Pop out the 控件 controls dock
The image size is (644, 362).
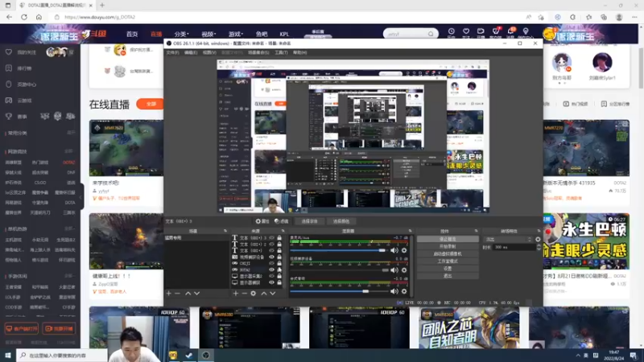[x=476, y=231]
